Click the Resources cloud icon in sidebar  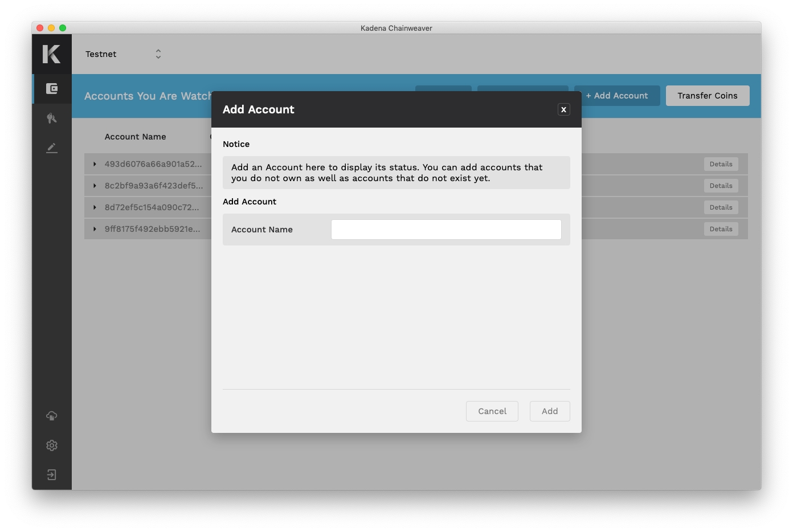pyautogui.click(x=52, y=416)
